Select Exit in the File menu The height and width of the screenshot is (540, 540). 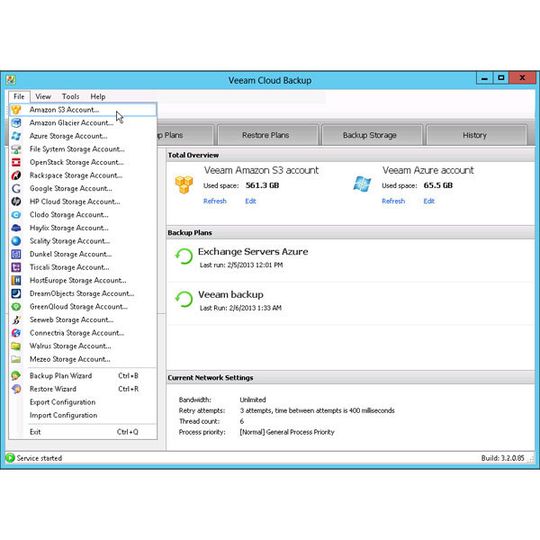tap(83, 432)
